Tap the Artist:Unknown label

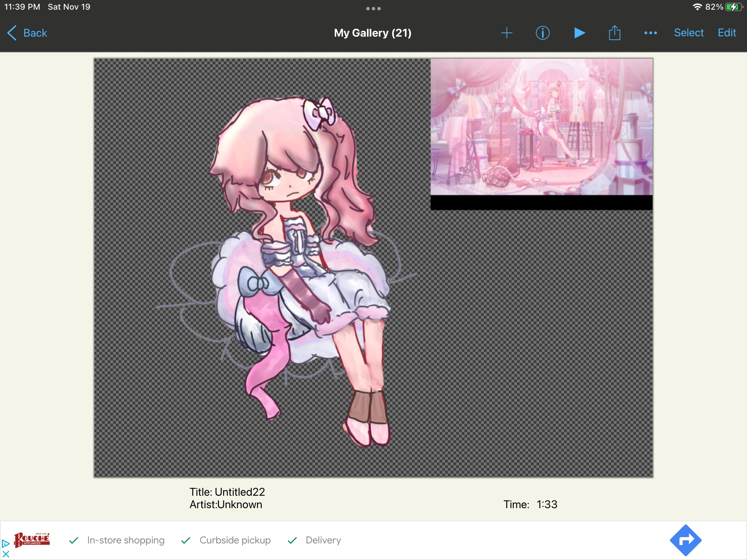[226, 505]
